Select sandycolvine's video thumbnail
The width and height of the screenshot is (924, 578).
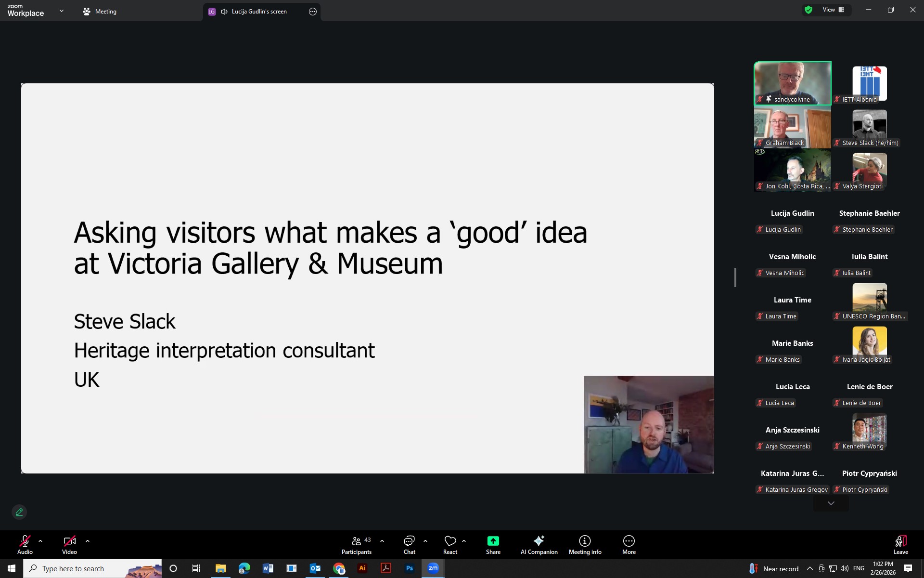click(x=792, y=82)
